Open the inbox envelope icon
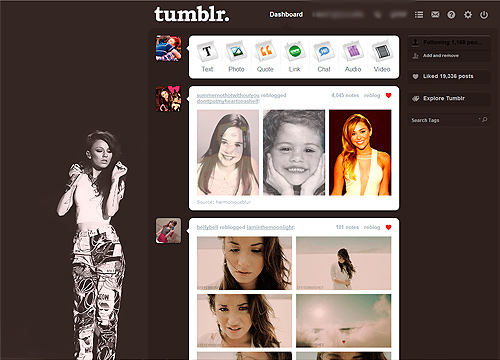500x360 pixels. click(x=435, y=15)
